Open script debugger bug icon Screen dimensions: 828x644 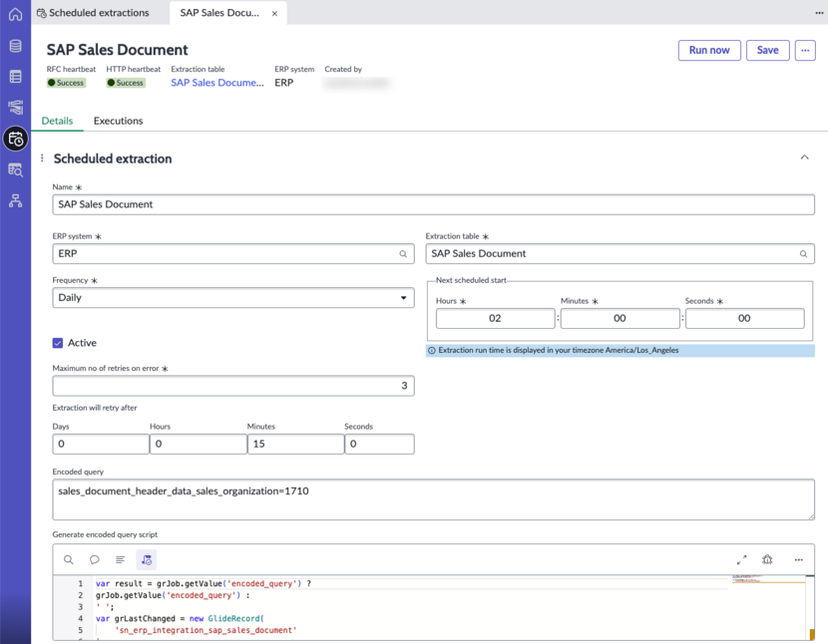click(767, 559)
